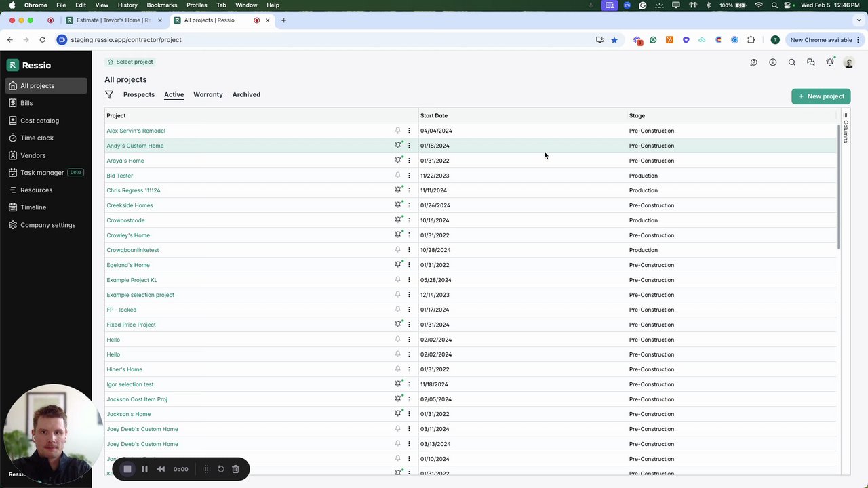Open Company settings in the sidebar
868x488 pixels.
coord(47,225)
